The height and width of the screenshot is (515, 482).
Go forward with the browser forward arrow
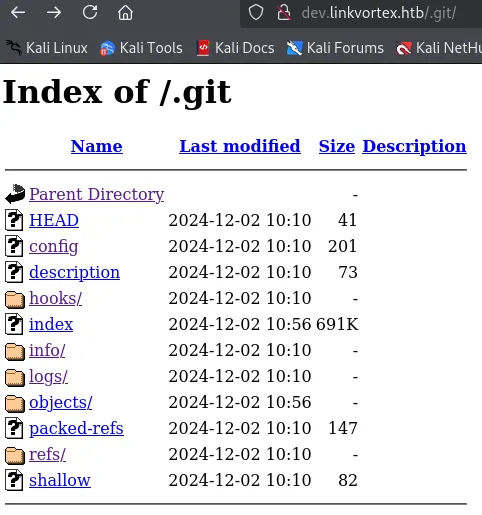(x=54, y=13)
